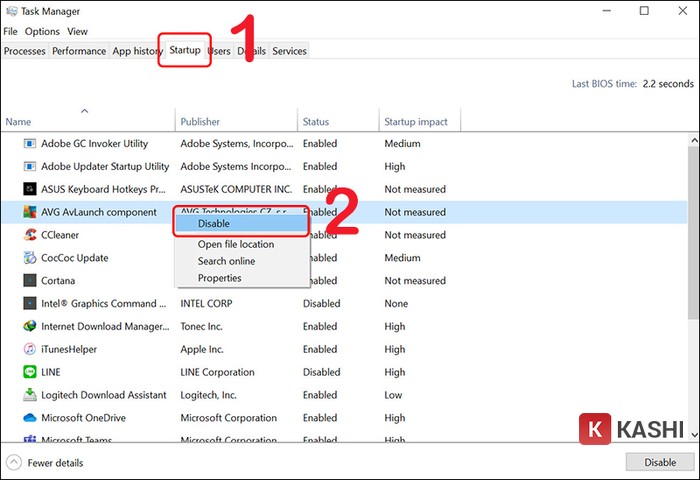Select Logitech Download Assistant entry name
Screen dimensions: 700x480
tap(104, 395)
